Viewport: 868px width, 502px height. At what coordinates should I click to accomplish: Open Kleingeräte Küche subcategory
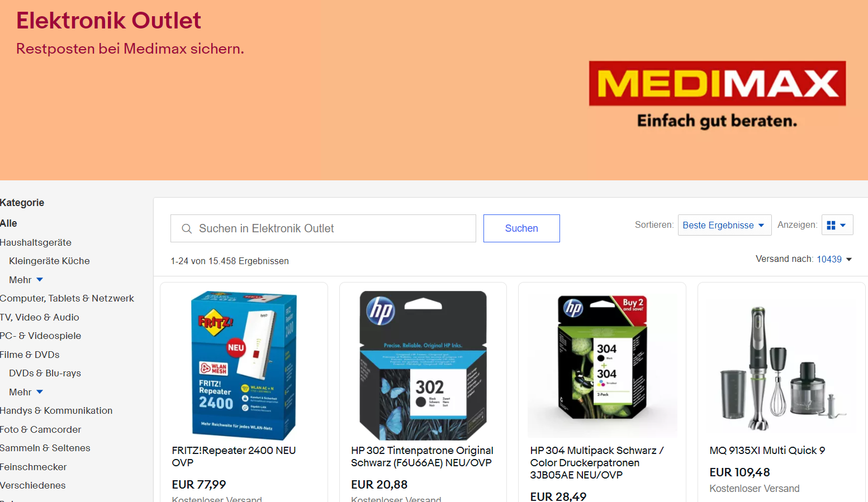click(x=49, y=261)
